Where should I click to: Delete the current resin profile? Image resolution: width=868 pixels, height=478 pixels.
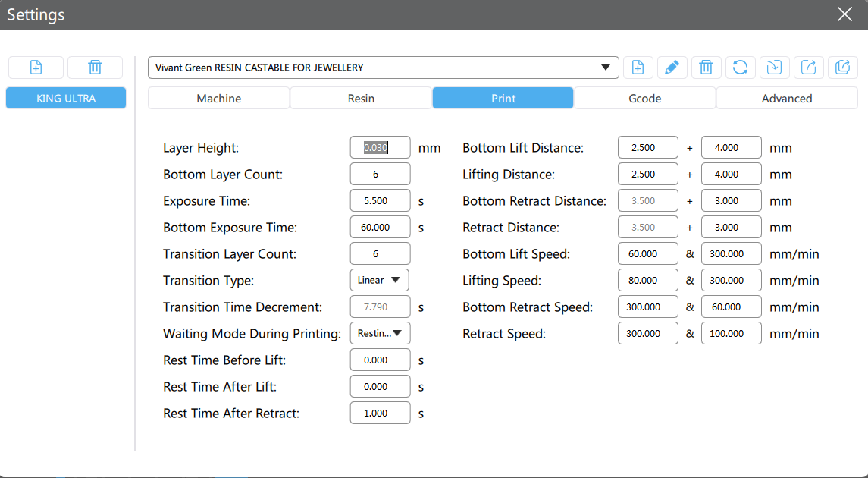tap(706, 68)
